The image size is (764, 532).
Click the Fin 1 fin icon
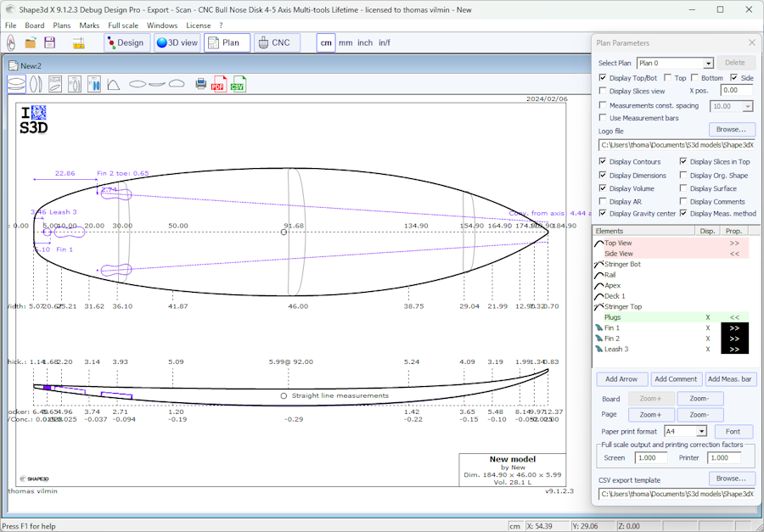point(598,328)
